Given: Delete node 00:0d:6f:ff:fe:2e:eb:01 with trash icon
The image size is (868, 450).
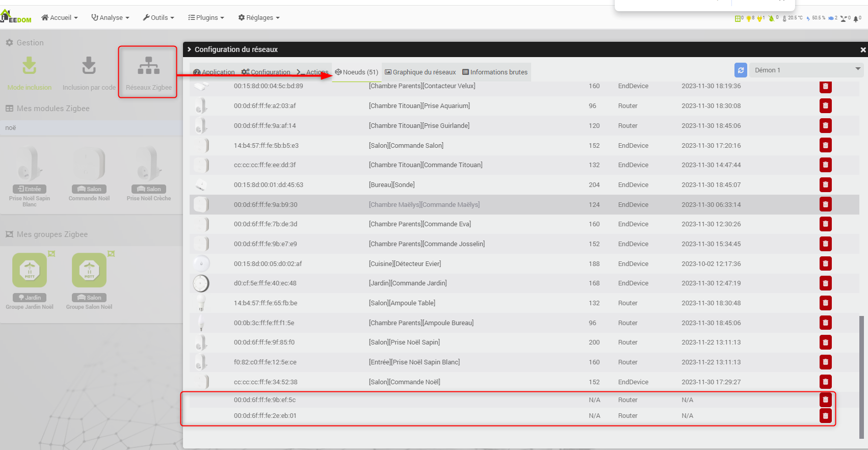Looking at the screenshot, I should [x=825, y=416].
